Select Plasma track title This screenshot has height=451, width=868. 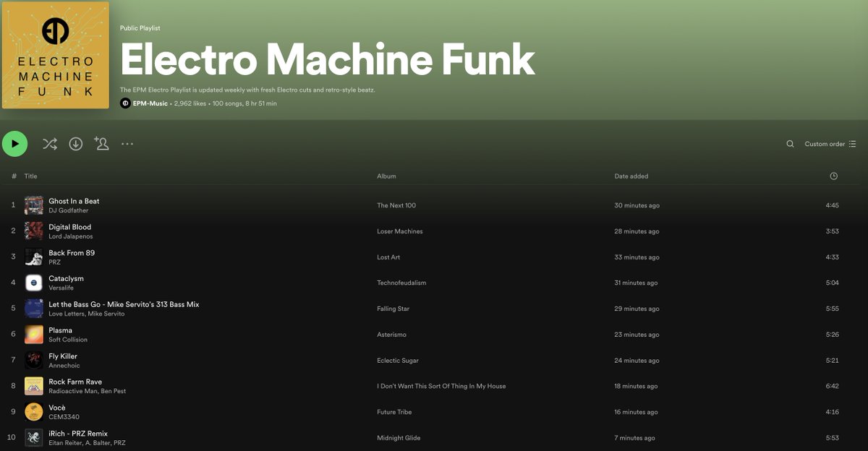point(60,330)
